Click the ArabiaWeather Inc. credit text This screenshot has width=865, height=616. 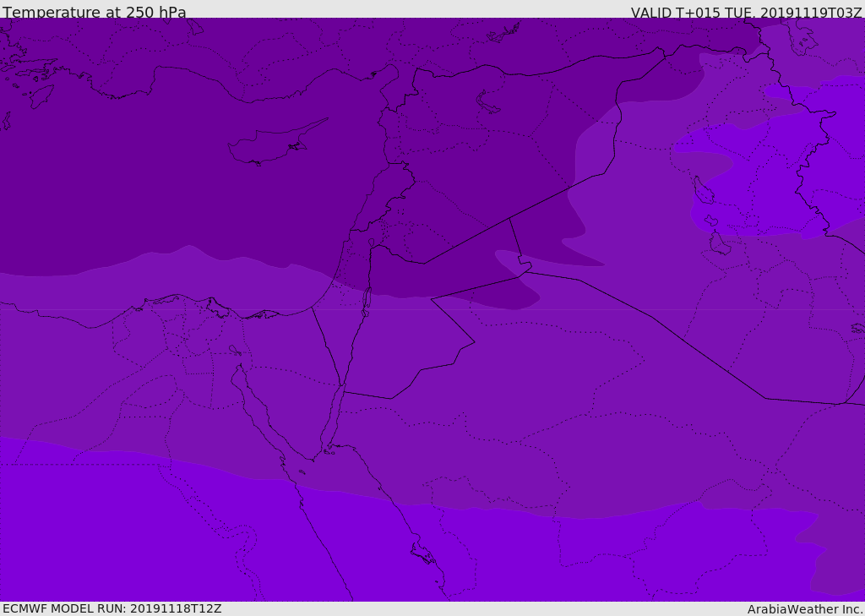[804, 609]
